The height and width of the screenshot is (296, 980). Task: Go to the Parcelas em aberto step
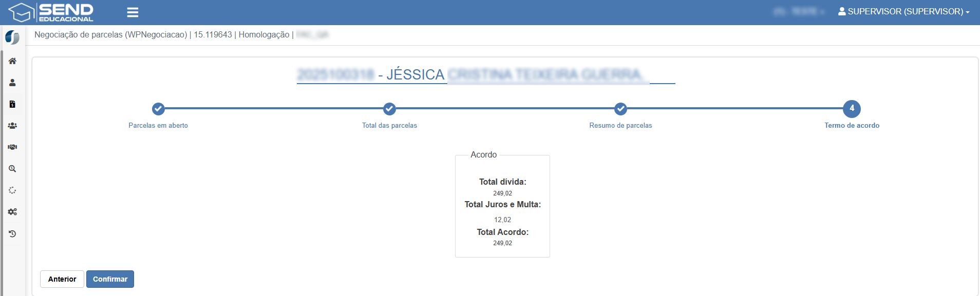point(158,109)
